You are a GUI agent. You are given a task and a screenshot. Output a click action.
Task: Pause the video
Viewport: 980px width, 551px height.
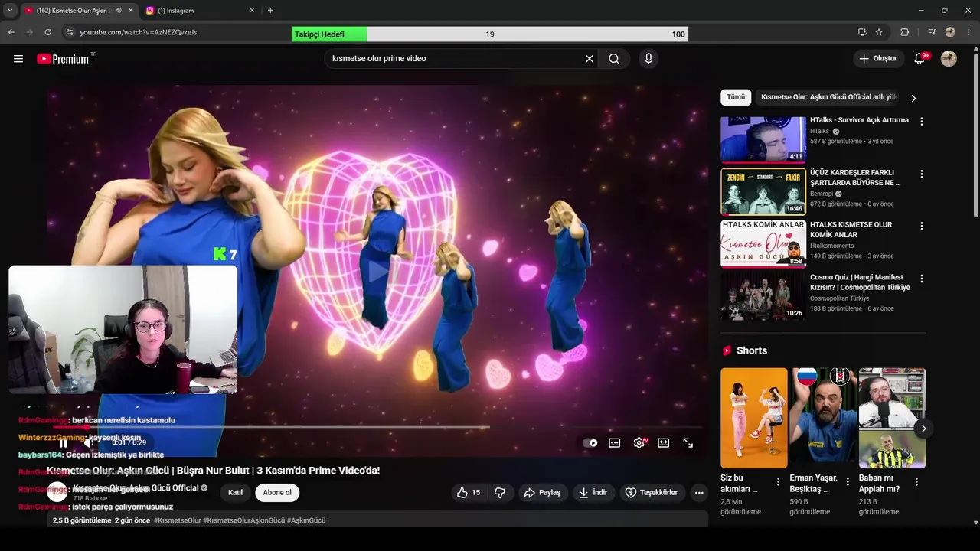click(64, 443)
